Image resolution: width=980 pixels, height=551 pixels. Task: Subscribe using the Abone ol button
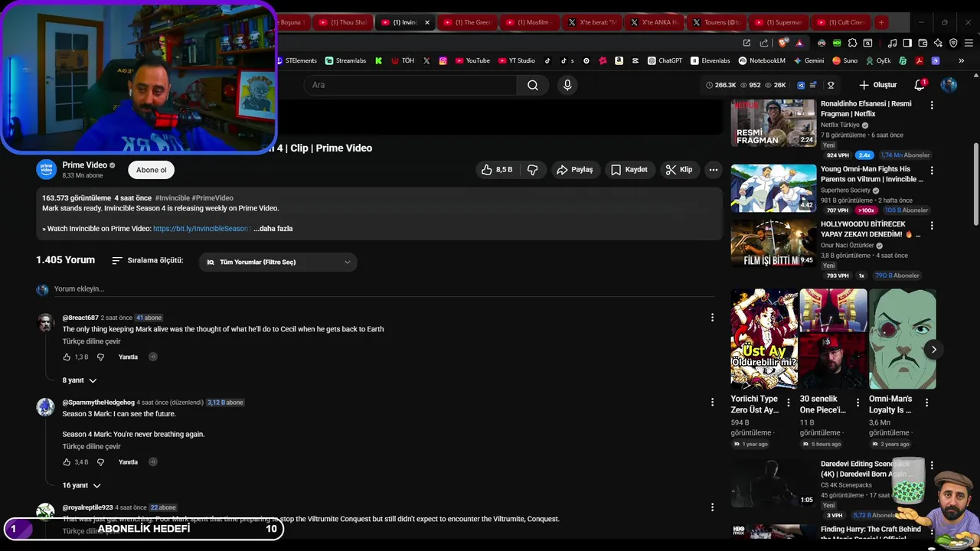[152, 170]
